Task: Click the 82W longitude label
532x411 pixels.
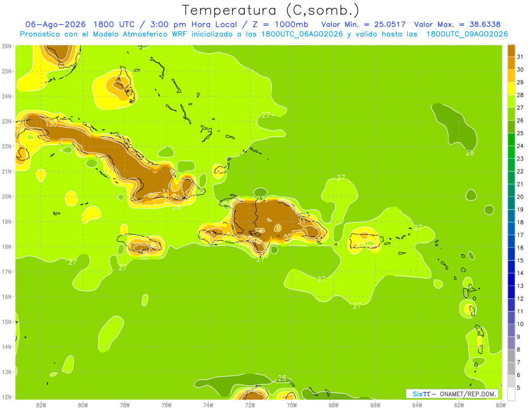Action: tap(41, 405)
